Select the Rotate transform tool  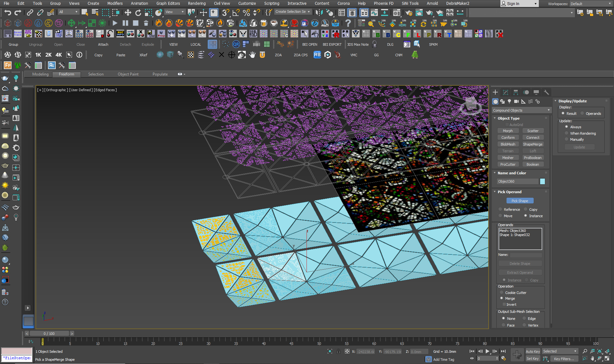pos(138,12)
